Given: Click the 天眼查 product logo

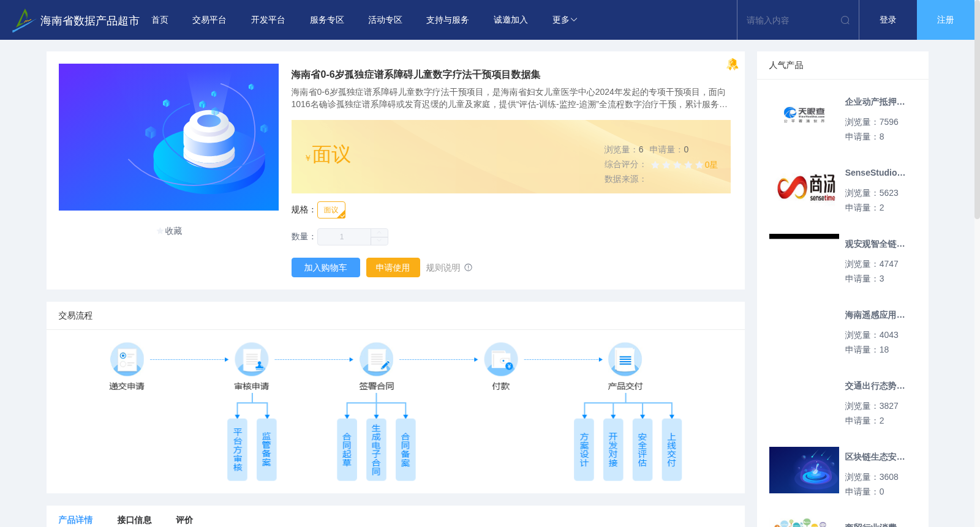Looking at the screenshot, I should 804,115.
